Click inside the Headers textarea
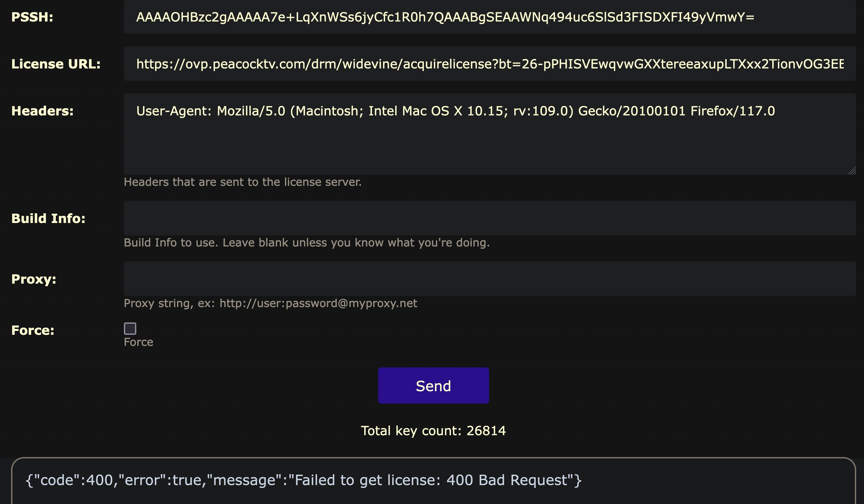The image size is (864, 504). click(x=490, y=137)
